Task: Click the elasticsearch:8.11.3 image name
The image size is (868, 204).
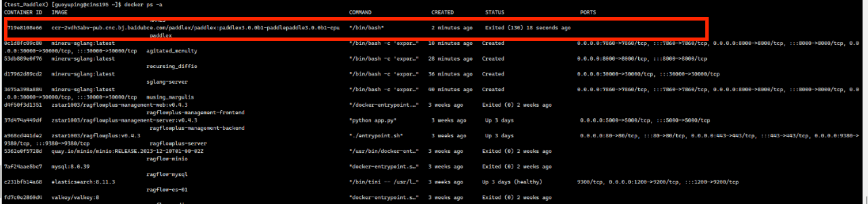Action: point(83,182)
